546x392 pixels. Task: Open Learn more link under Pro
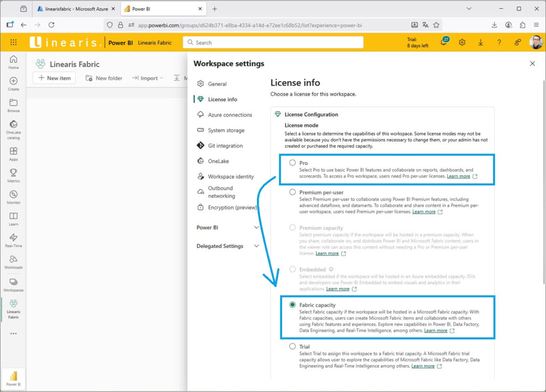(x=458, y=176)
